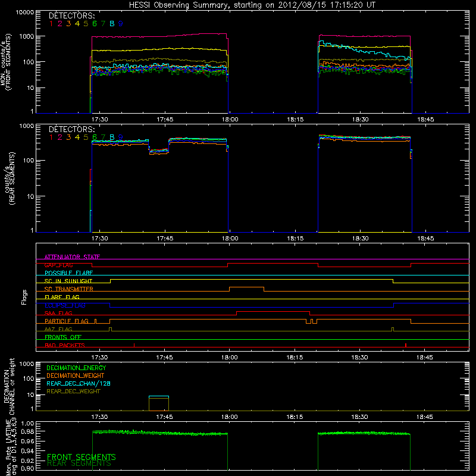This screenshot has width=476, height=476.
Task: Click the 10000 y-axis label of the front segments plot
Action: (x=25, y=12)
